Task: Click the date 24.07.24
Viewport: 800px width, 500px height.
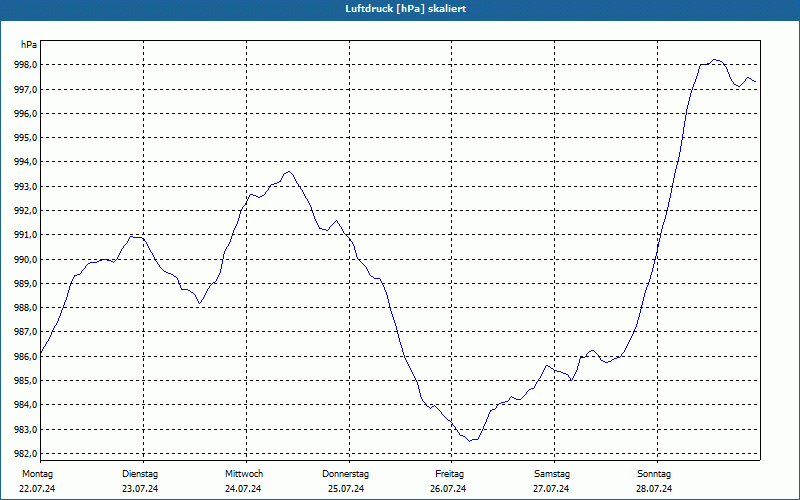Action: tap(243, 489)
